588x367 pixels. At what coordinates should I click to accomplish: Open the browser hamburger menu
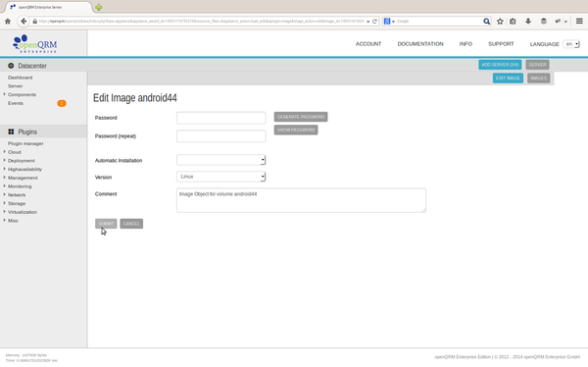(x=579, y=22)
